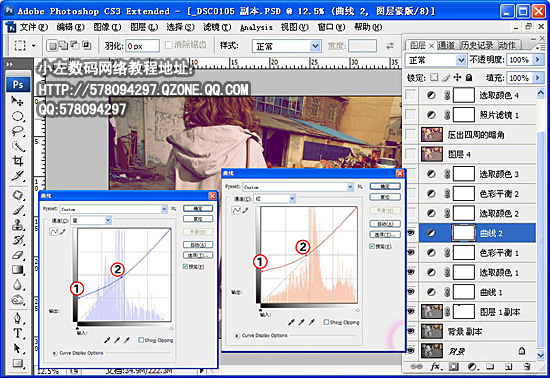This screenshot has width=550, height=378.
Task: Click Add layer mask icon
Action: coord(454,367)
